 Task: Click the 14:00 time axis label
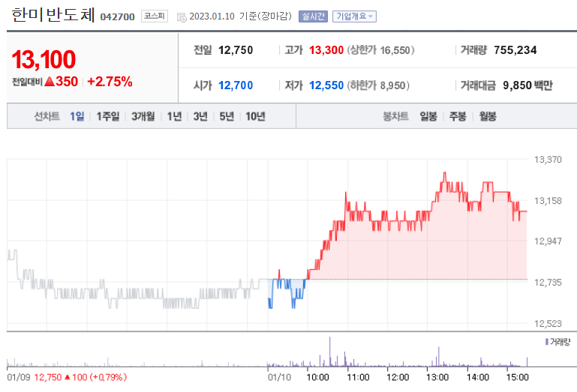pyautogui.click(x=478, y=377)
